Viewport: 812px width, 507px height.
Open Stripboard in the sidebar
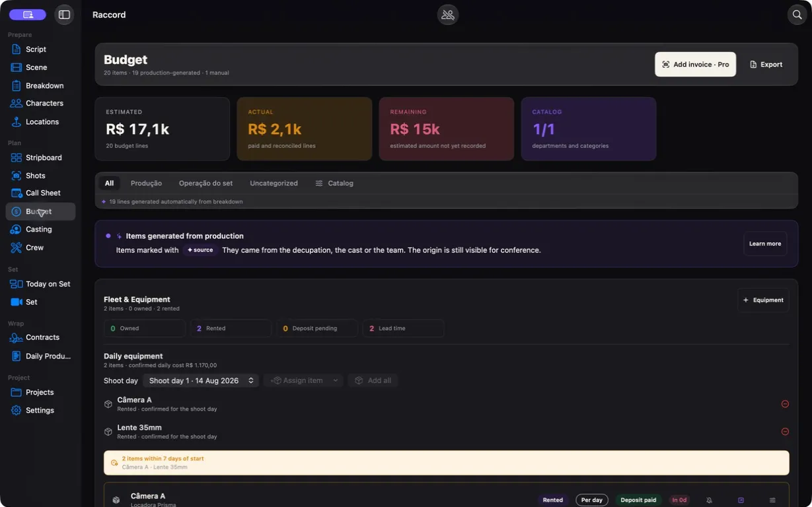pyautogui.click(x=40, y=158)
